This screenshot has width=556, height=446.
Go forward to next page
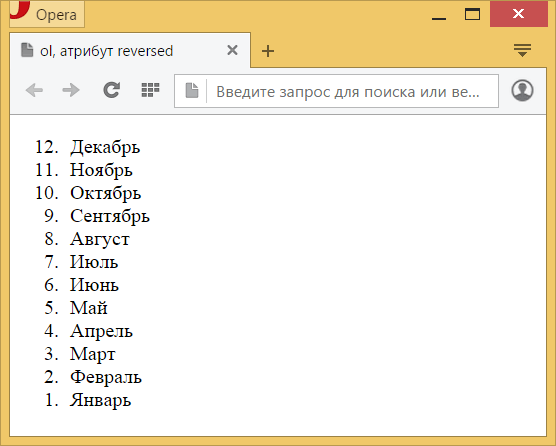pos(71,90)
